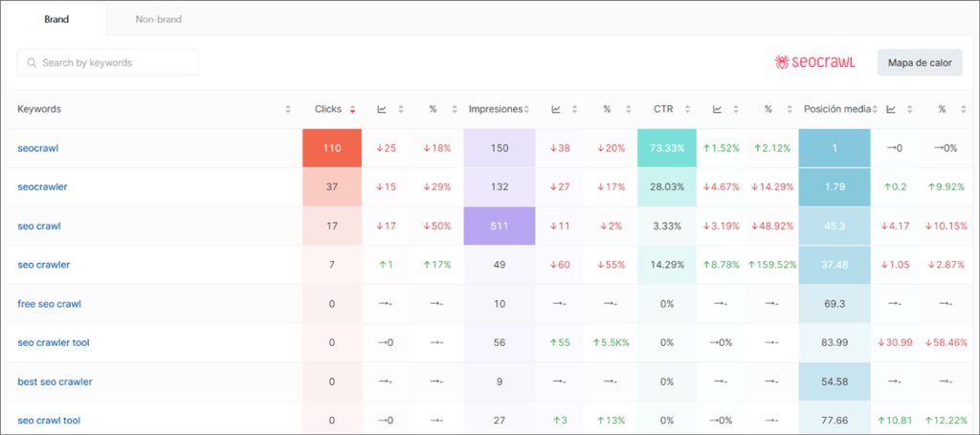
Task: Sort the table by Posición media column
Action: (875, 110)
